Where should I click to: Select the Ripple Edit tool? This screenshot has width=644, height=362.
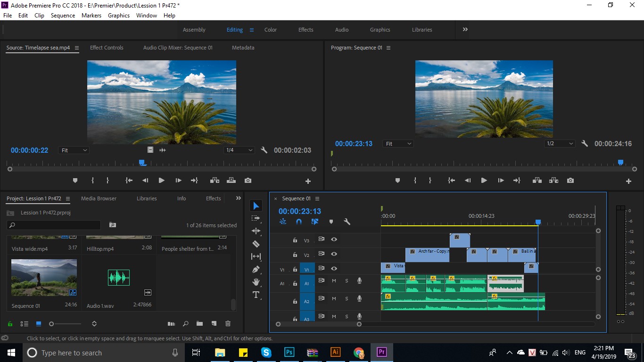pos(256,231)
